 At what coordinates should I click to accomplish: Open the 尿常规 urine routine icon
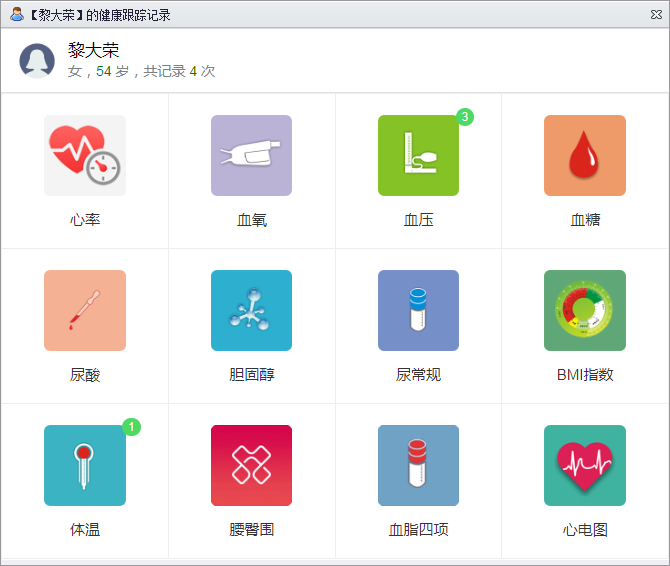(x=418, y=311)
